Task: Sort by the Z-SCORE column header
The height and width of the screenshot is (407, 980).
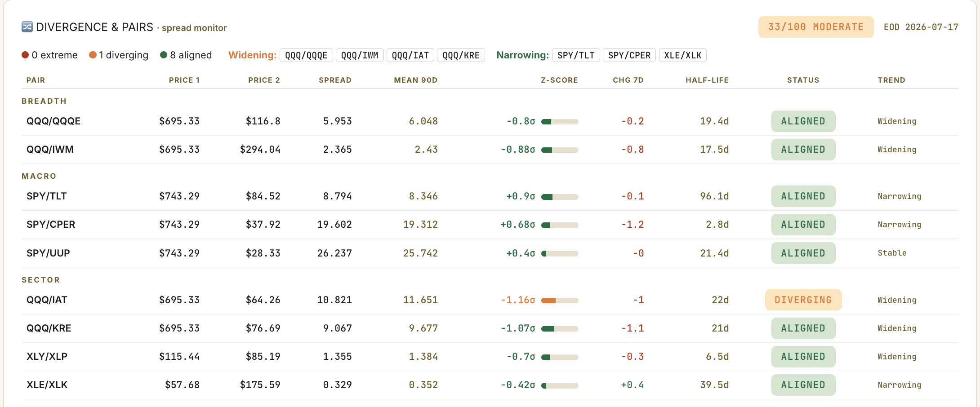Action: (560, 80)
